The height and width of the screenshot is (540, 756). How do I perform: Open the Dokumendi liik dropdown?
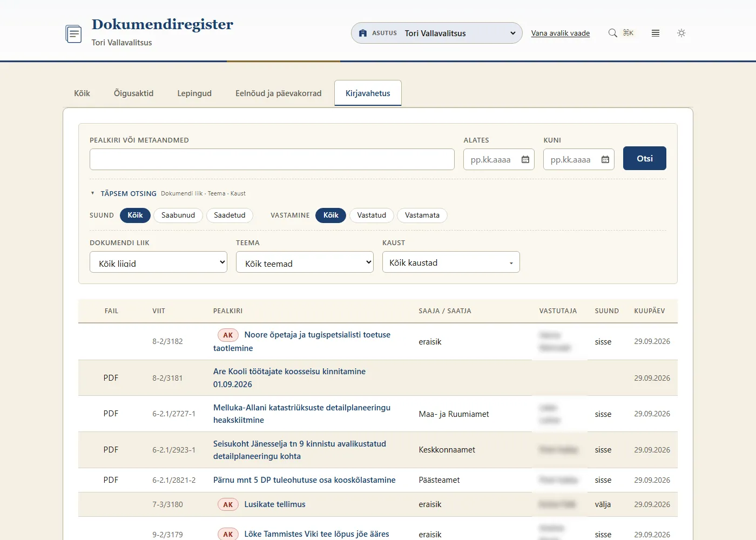158,262
